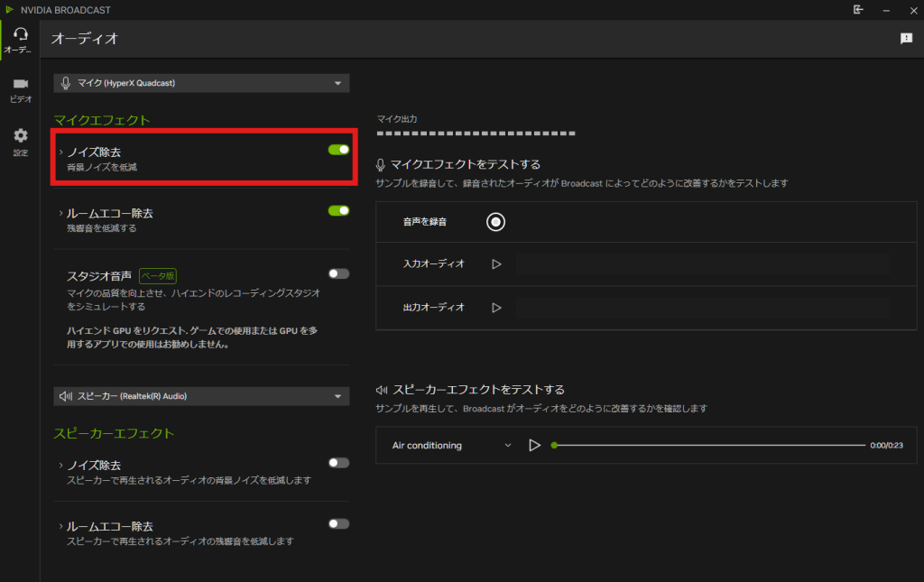Click the 出力オーディオ waveform track
The image size is (924, 582).
pos(702,308)
